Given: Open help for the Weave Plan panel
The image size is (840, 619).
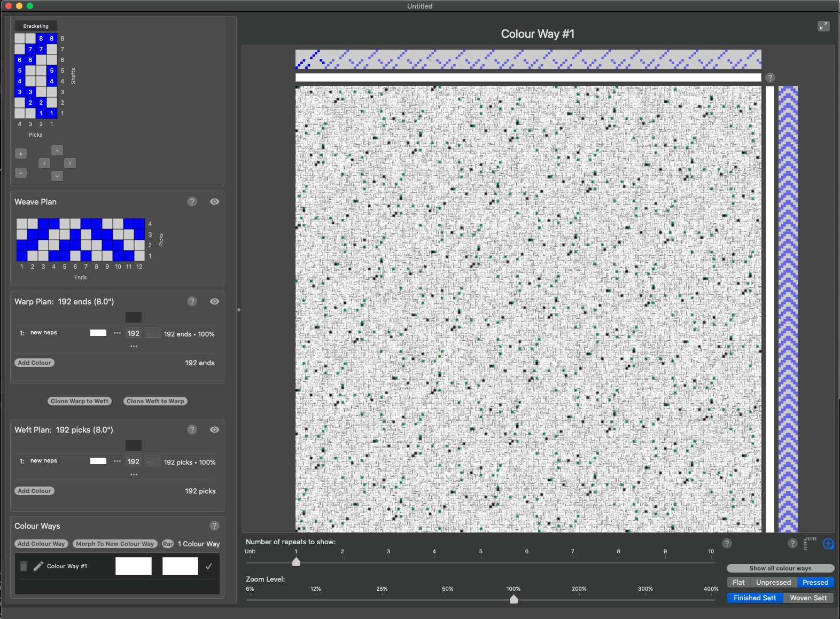Looking at the screenshot, I should pyautogui.click(x=192, y=201).
